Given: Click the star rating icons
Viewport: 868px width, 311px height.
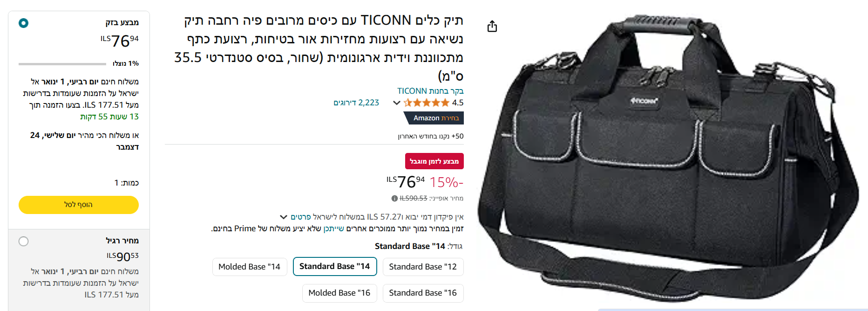Looking at the screenshot, I should pyautogui.click(x=426, y=103).
